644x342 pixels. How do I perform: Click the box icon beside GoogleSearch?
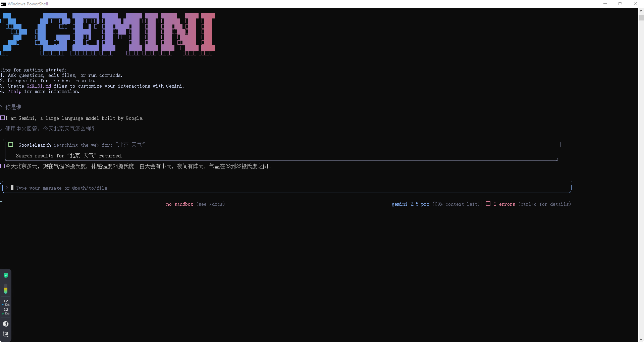click(x=11, y=145)
